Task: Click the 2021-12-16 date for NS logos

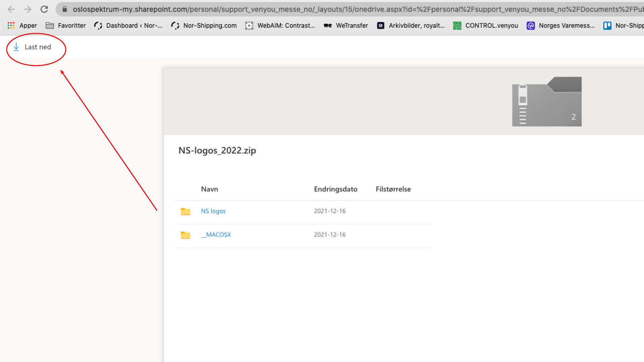Action: coord(330,211)
